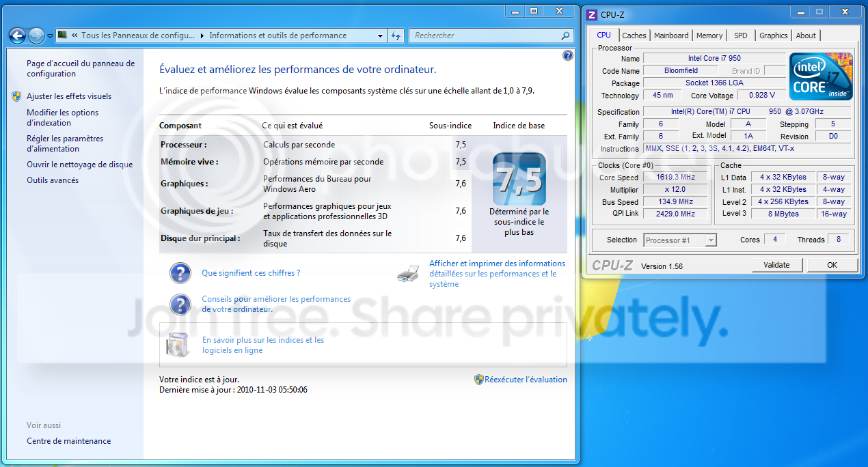Click Réexécuter l'évaluation link
This screenshot has width=868, height=467.
click(526, 380)
